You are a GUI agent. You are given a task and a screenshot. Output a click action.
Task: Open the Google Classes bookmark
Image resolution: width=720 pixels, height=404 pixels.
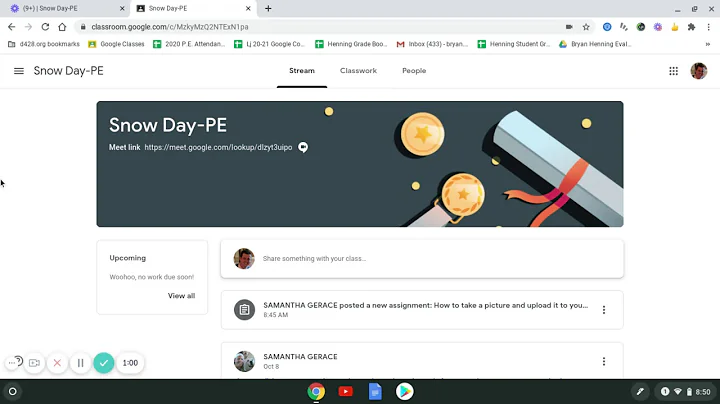coord(117,44)
